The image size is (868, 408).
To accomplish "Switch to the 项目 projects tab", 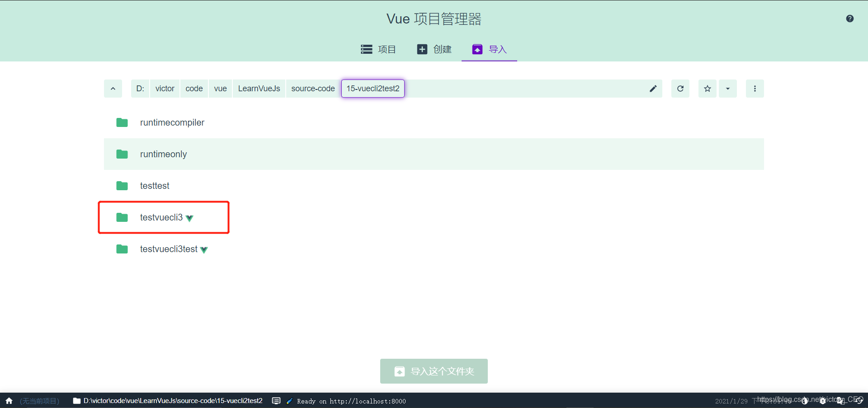I will click(378, 49).
